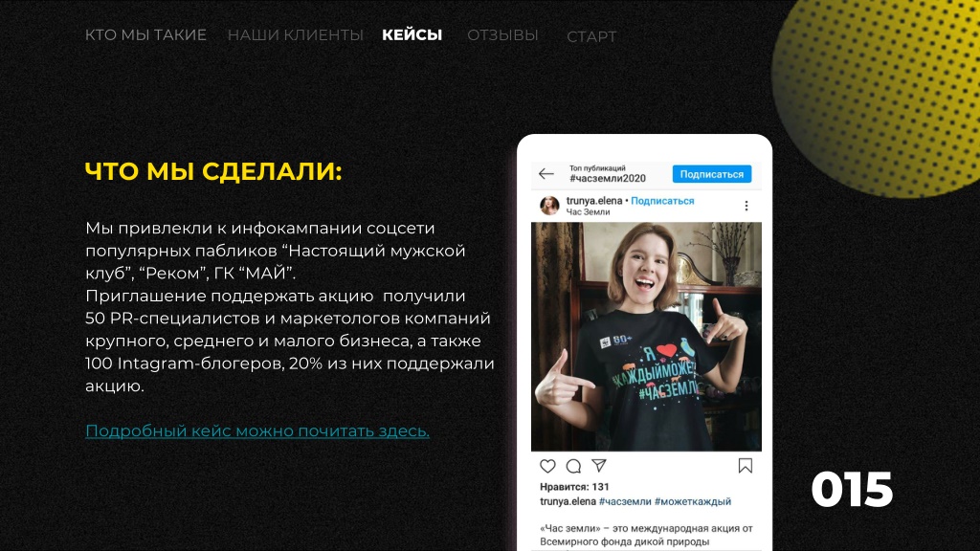Screen dimensions: 980x551
Task: Select the КЕЙСЫ navigation item
Action: pyautogui.click(x=412, y=35)
